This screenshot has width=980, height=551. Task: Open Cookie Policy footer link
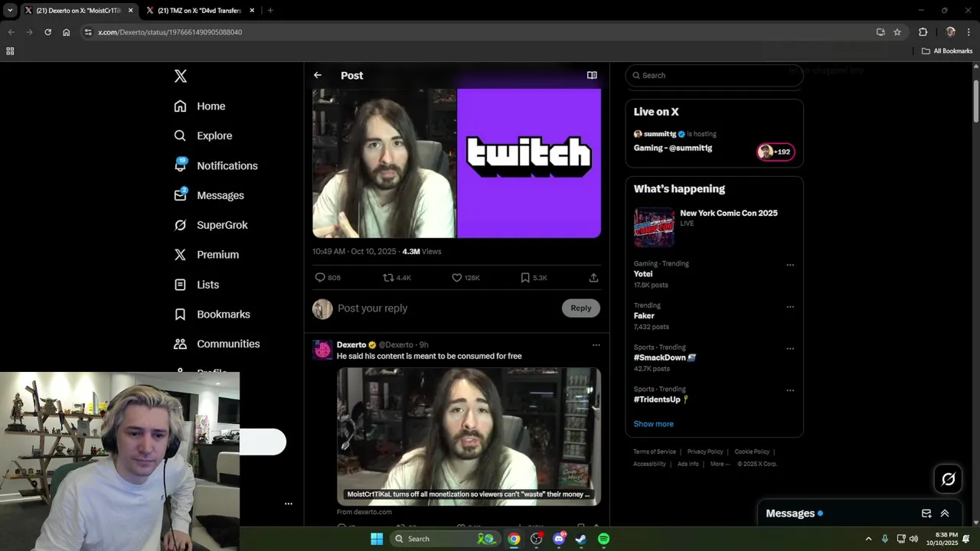point(752,452)
